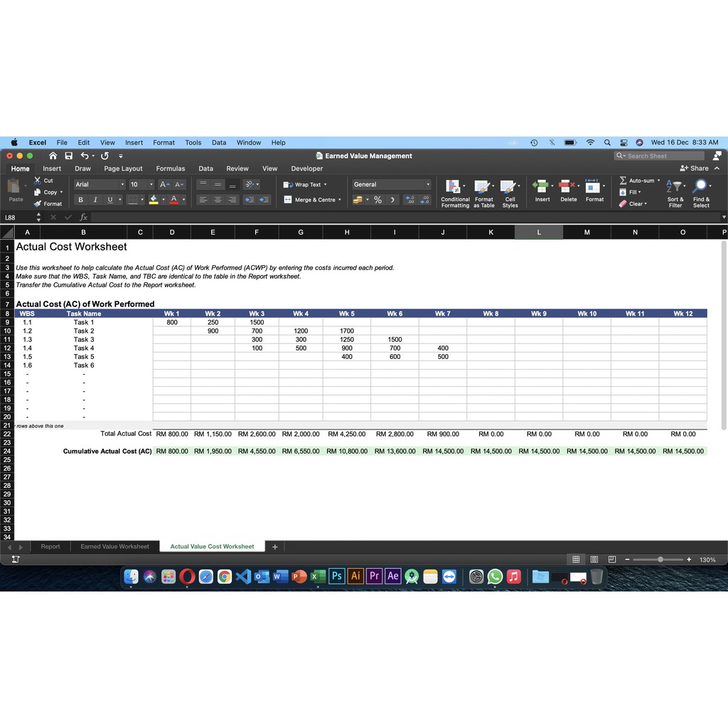Expand the Auto-sum dropdown arrow
The image size is (728, 728).
tap(658, 180)
